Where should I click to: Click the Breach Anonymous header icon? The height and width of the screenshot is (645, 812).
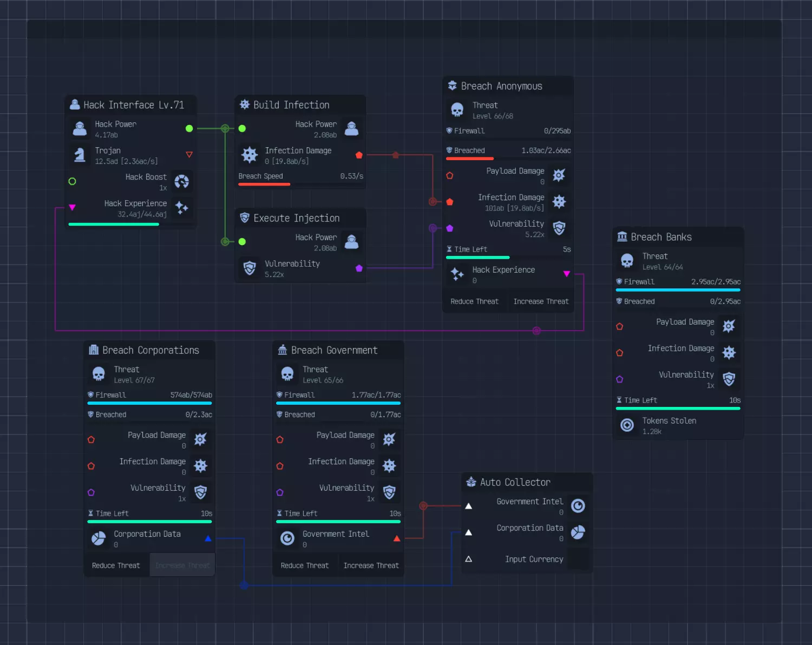[453, 85]
